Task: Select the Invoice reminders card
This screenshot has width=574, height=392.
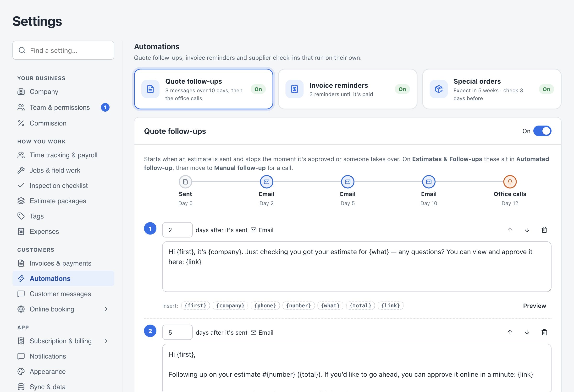Action: 348,89
